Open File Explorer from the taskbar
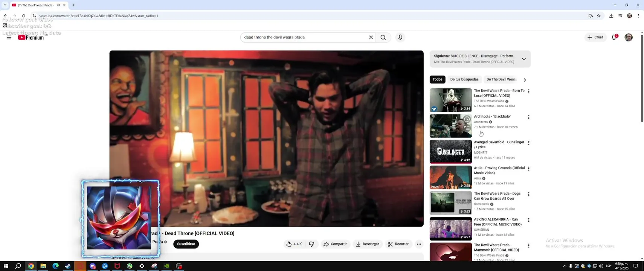 tap(43, 266)
